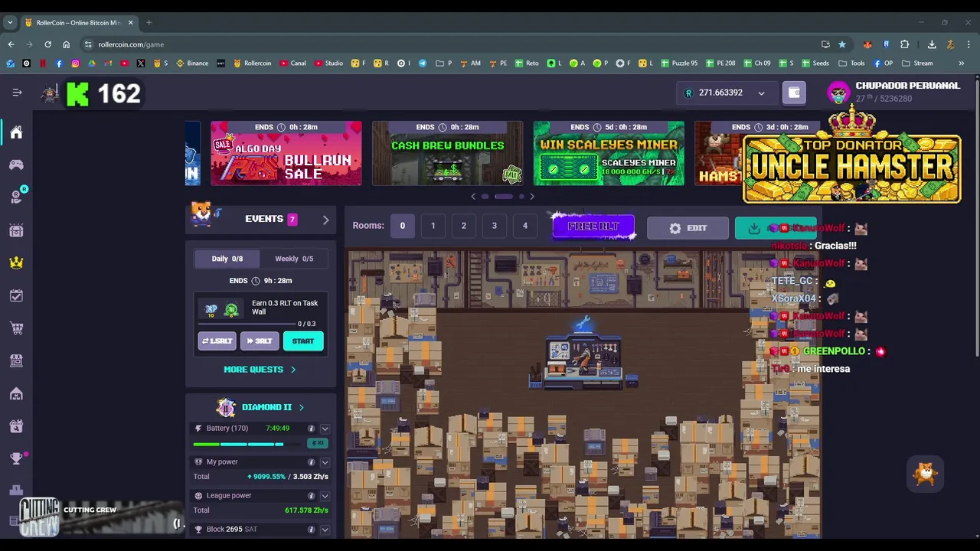
Task: Open the My power info icon
Action: pyautogui.click(x=311, y=462)
